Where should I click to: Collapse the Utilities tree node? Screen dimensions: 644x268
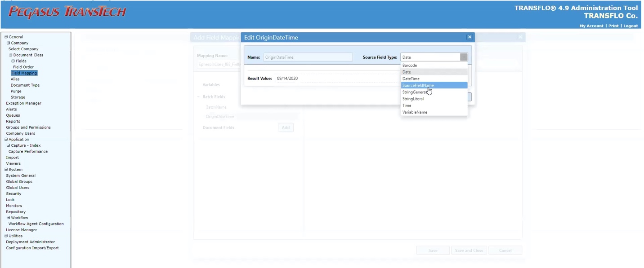pyautogui.click(x=6, y=236)
